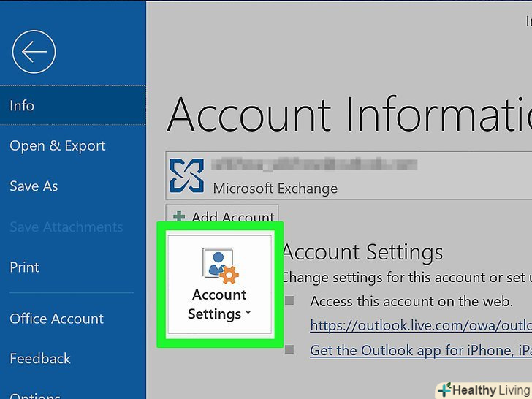Click the back arrow circle icon
532x399 pixels.
[34, 51]
